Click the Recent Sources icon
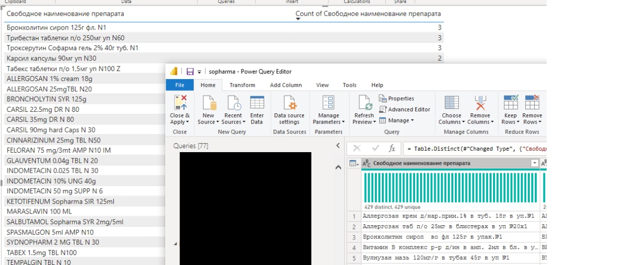 coord(233,102)
